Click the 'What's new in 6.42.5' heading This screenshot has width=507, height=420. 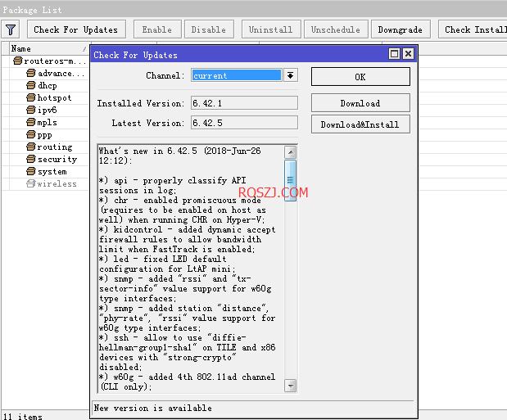pyautogui.click(x=179, y=156)
